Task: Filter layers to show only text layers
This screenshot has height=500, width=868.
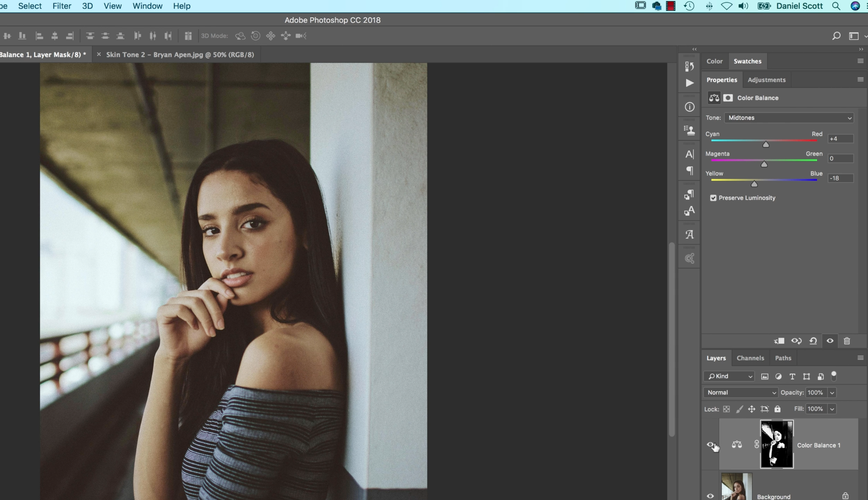Action: click(792, 376)
